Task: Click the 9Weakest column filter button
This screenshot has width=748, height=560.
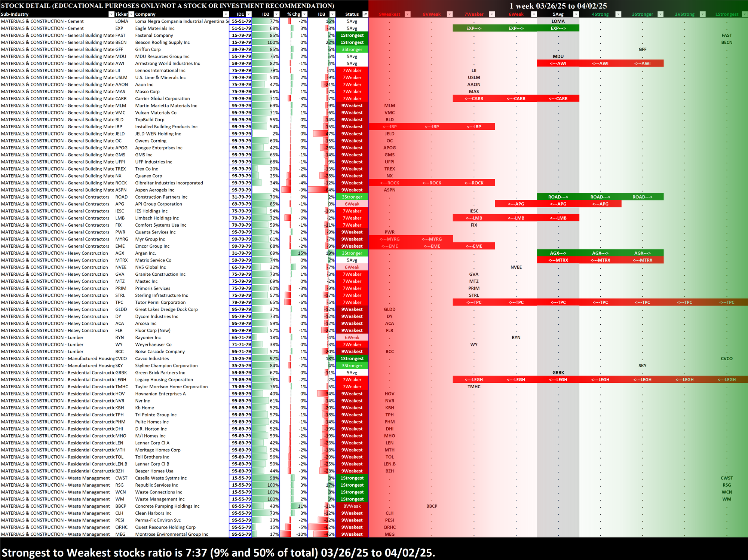Action: click(x=408, y=14)
